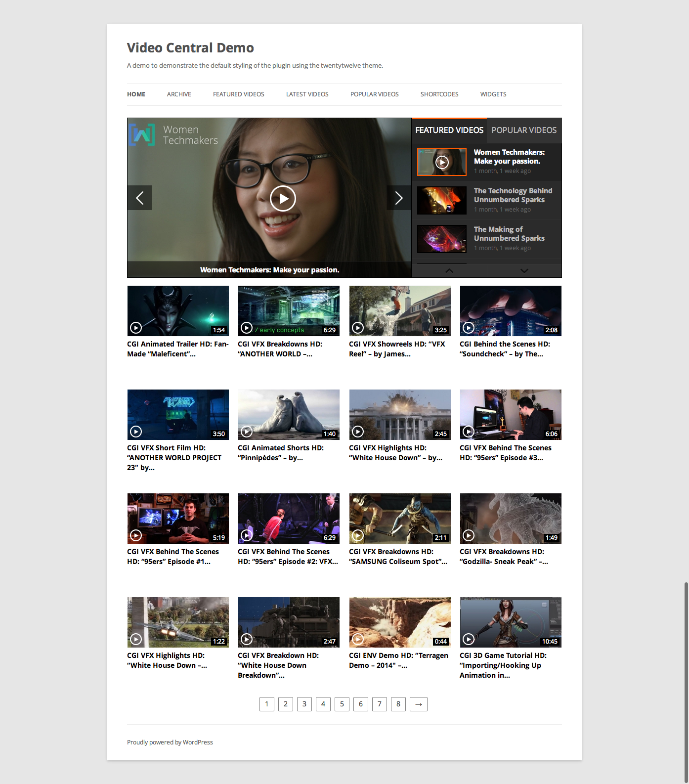
Task: Go to pagination page 1
Action: coord(267,704)
